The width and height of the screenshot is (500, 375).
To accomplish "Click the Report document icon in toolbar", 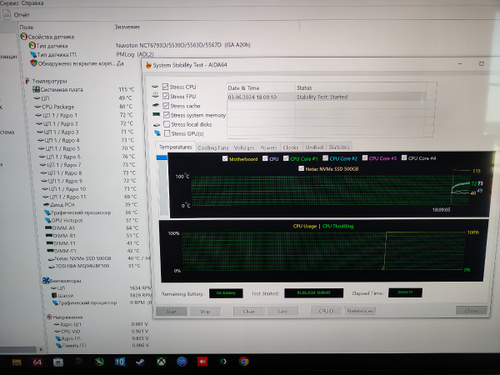I will (x=6, y=15).
